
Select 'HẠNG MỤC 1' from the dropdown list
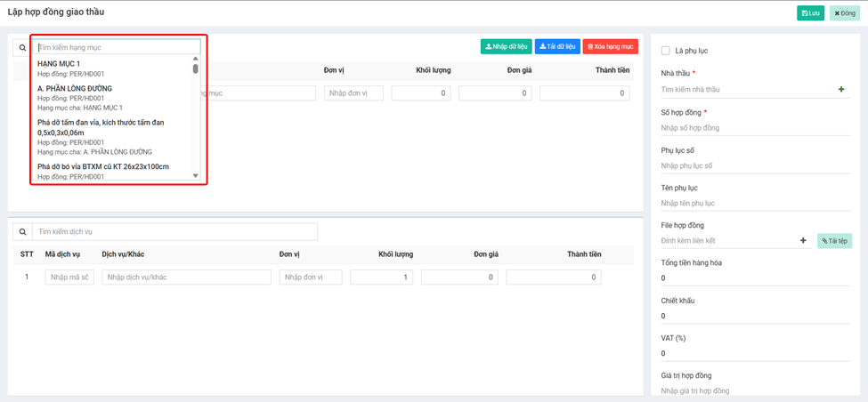click(x=59, y=64)
